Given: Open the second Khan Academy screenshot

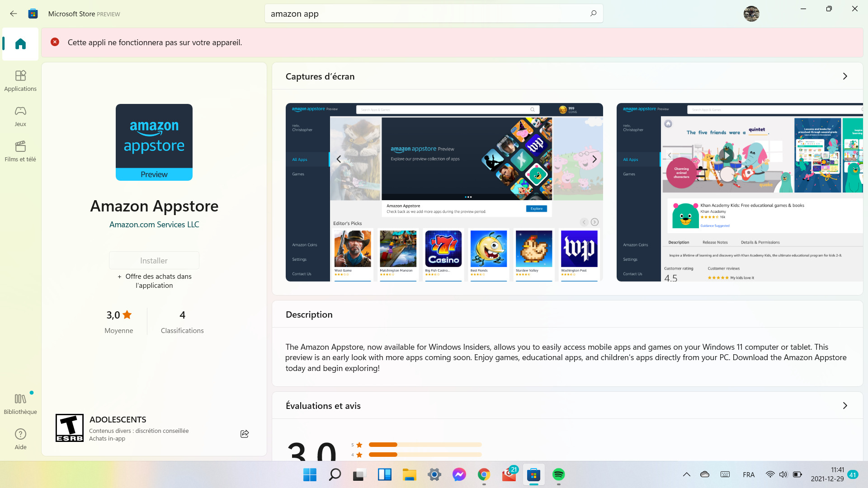Looking at the screenshot, I should tap(740, 192).
